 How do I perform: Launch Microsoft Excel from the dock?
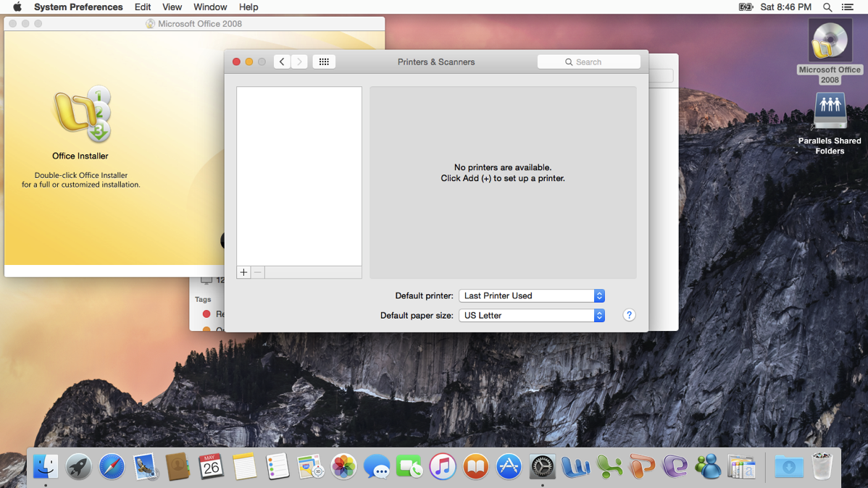pyautogui.click(x=609, y=466)
